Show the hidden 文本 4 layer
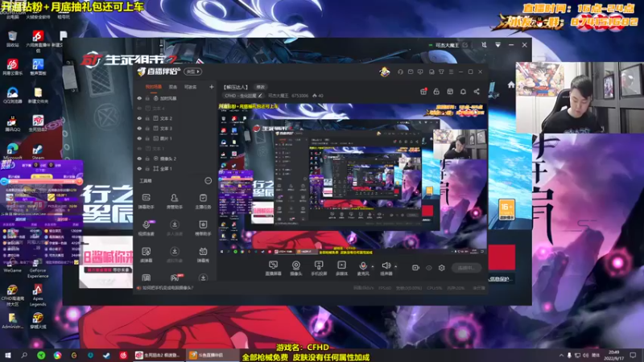 click(139, 109)
